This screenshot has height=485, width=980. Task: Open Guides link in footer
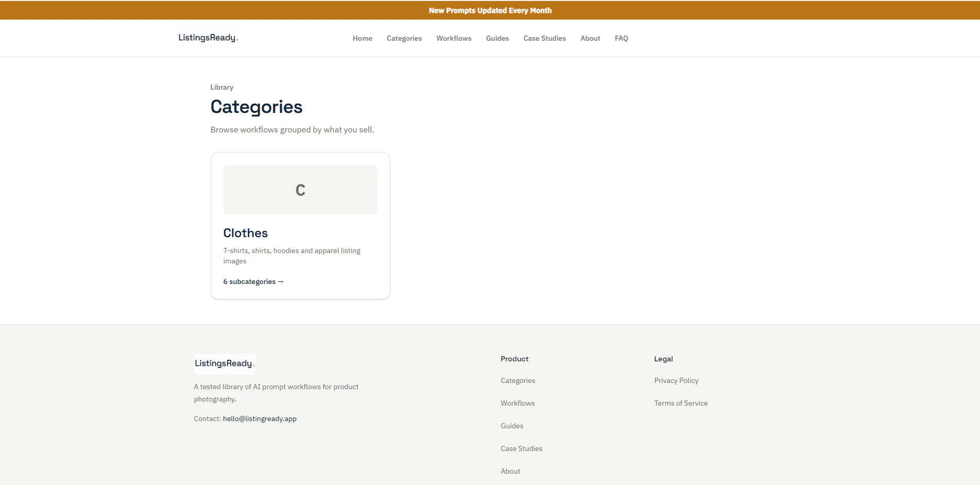coord(512,426)
